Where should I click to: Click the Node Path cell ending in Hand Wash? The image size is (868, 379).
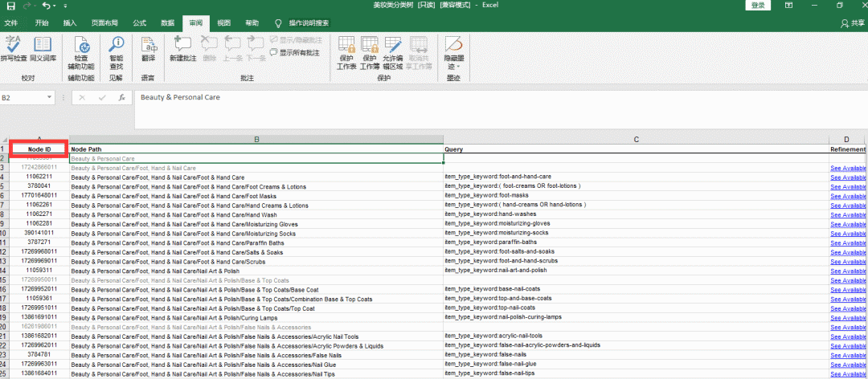coord(256,214)
